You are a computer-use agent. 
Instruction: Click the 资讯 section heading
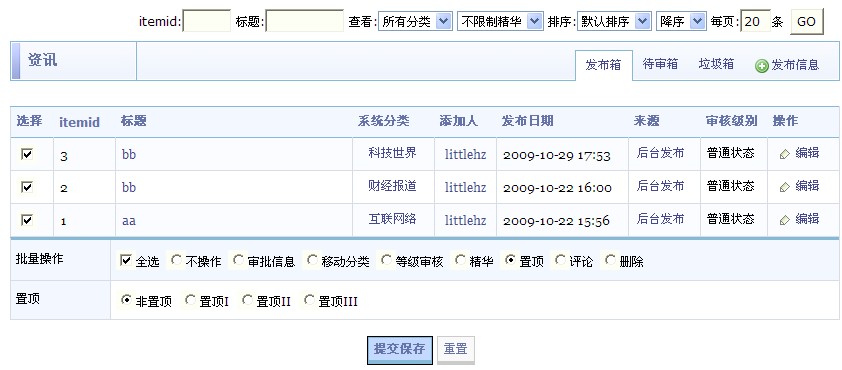[x=42, y=60]
